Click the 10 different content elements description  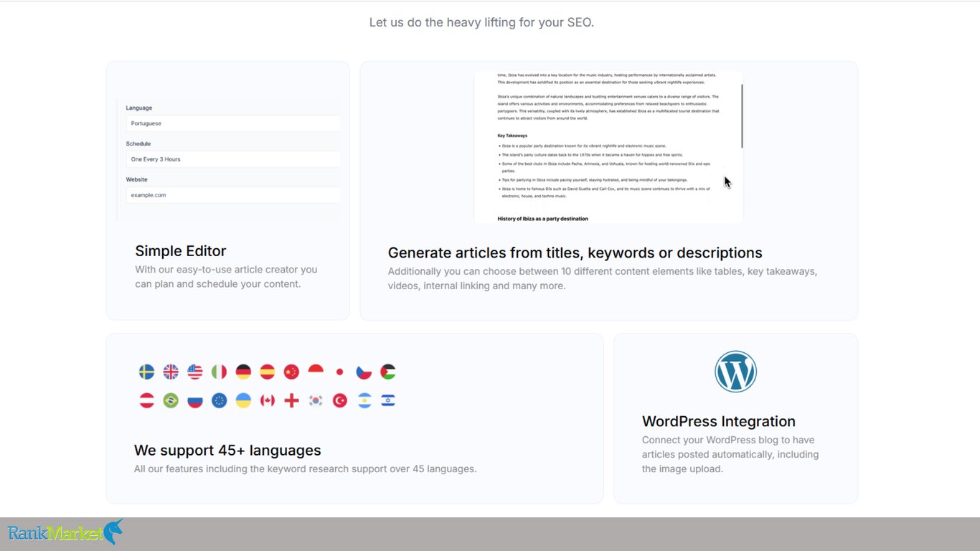(x=603, y=279)
